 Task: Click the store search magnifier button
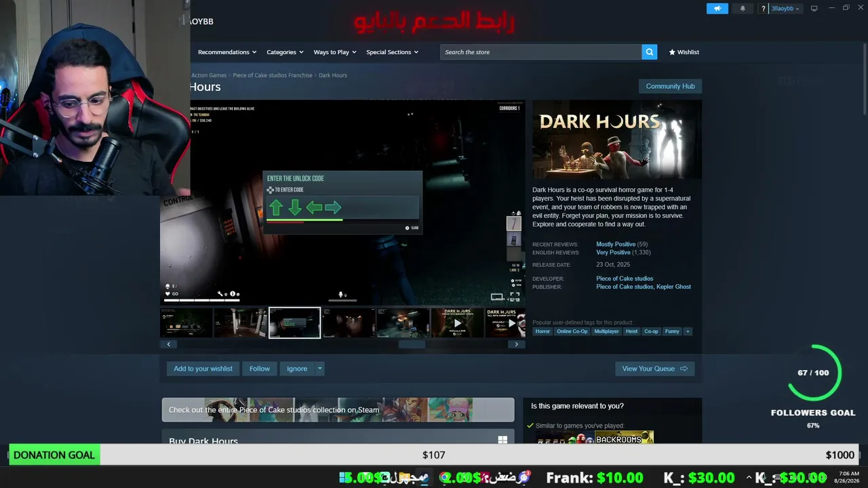point(650,52)
